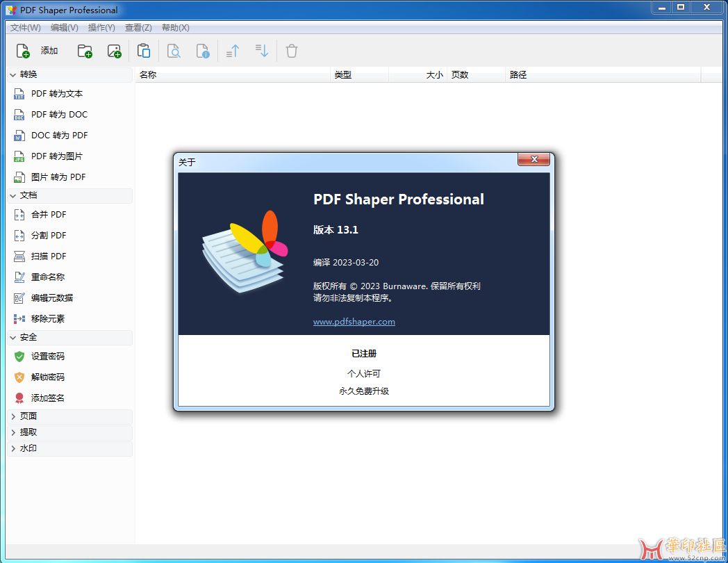Open the 编辑(V) menu

click(64, 27)
